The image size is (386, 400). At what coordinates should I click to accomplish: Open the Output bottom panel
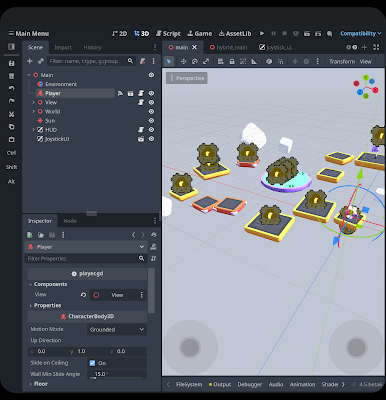(220, 384)
